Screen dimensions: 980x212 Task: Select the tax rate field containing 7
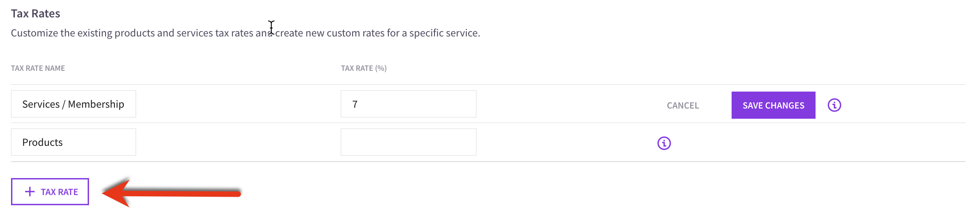click(x=408, y=104)
